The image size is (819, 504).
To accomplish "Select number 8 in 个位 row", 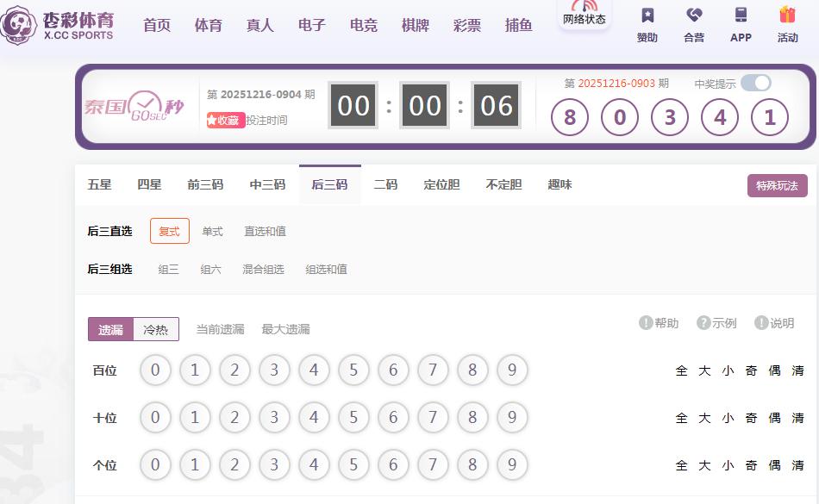I will [x=472, y=465].
